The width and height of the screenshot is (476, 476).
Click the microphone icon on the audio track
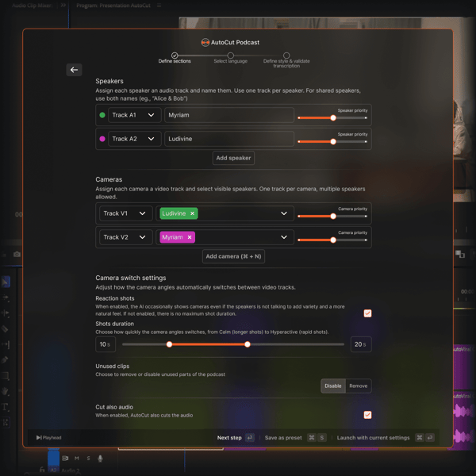click(100, 458)
